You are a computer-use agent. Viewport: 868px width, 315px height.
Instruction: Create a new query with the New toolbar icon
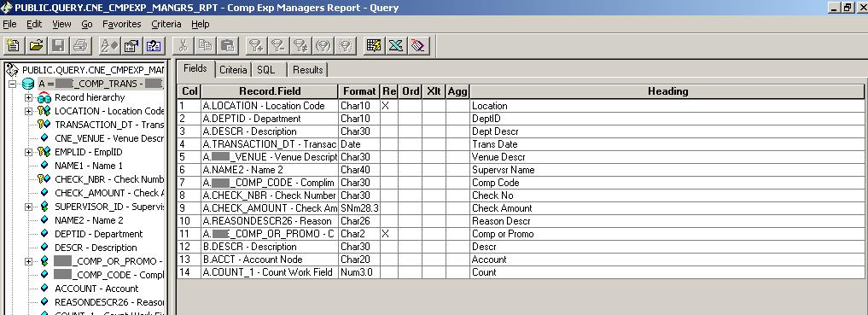14,45
